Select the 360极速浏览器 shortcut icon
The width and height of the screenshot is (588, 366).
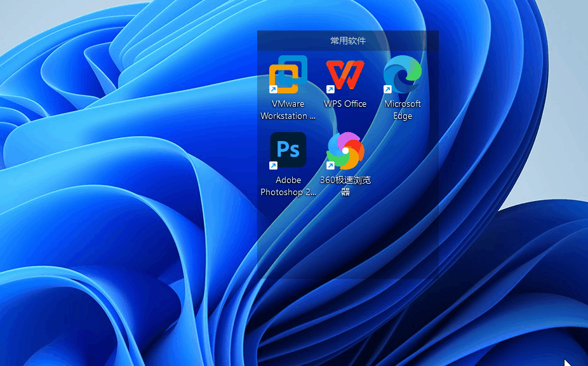[345, 151]
